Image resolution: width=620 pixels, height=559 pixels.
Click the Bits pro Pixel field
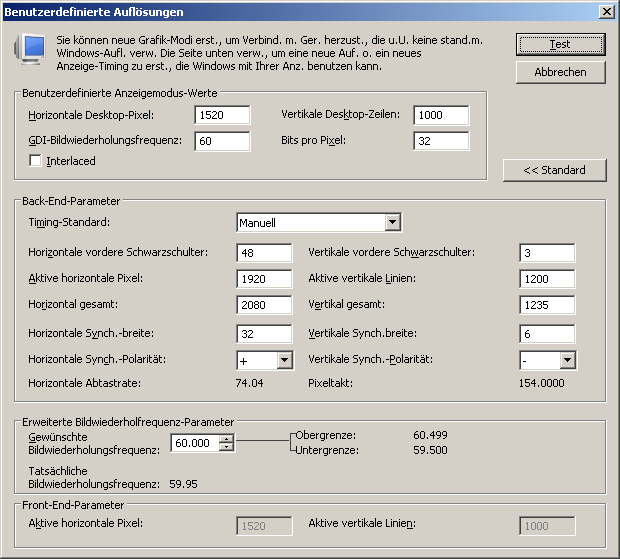tap(440, 141)
